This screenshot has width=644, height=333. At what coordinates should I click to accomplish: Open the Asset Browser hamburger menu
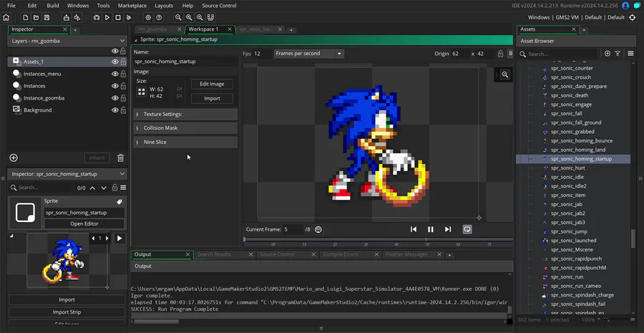[x=630, y=54]
